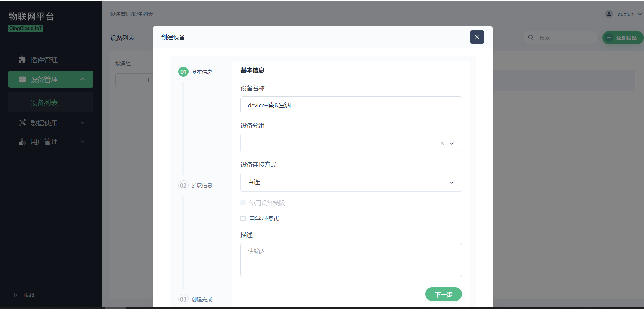Viewport: 644px width, 309px height.
Task: Click the plus icon under device group
Action: click(x=148, y=80)
